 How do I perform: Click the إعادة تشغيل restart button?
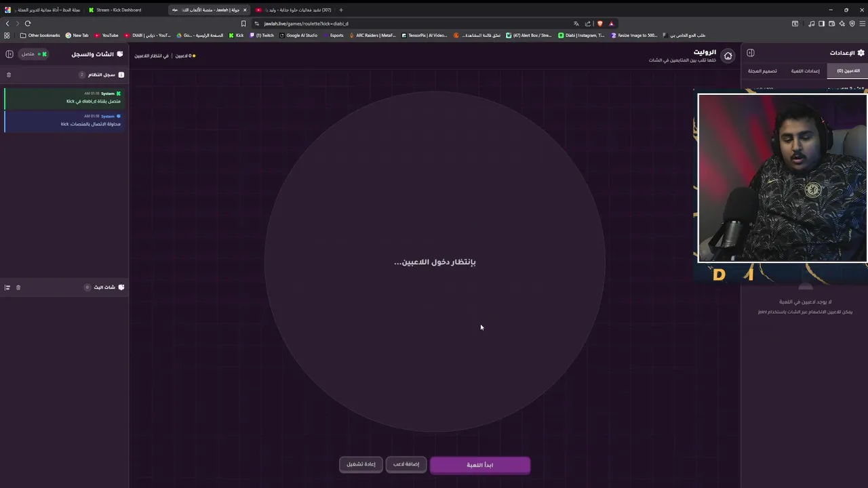pyautogui.click(x=361, y=464)
